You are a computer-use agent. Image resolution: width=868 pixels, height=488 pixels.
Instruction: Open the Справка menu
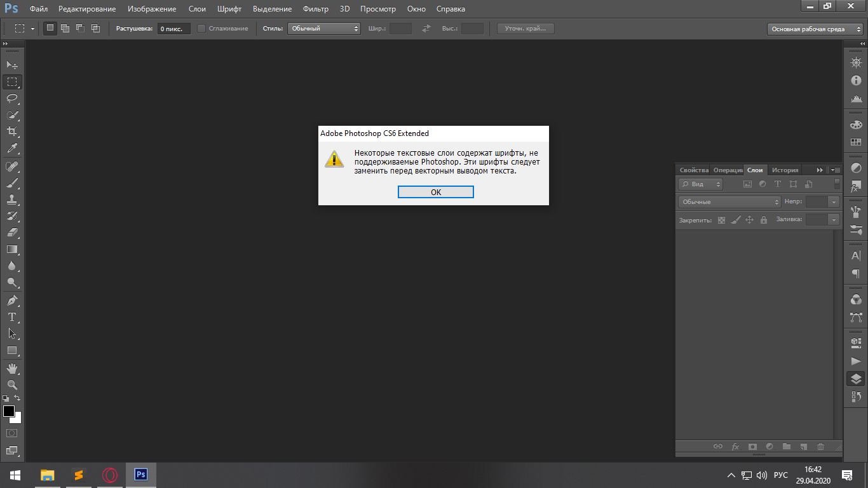[x=451, y=9]
